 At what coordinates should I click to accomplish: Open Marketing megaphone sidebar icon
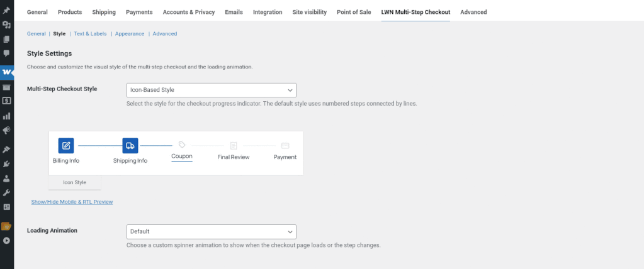click(6, 130)
